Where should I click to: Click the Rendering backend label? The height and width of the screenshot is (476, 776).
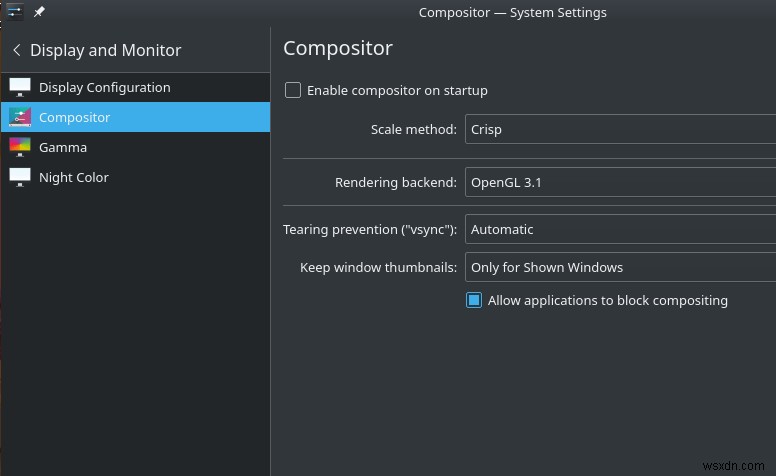click(x=396, y=182)
